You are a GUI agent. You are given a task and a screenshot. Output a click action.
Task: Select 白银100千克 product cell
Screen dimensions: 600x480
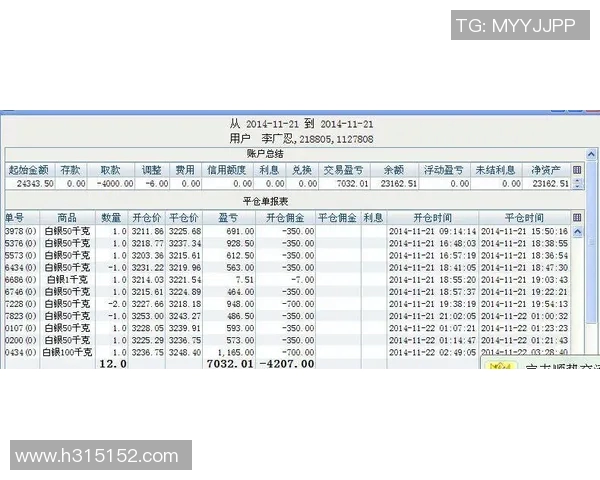coord(67,352)
